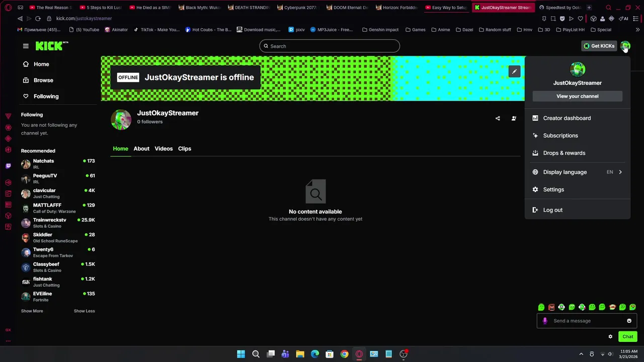Open recommended channel fishtank

click(58, 282)
